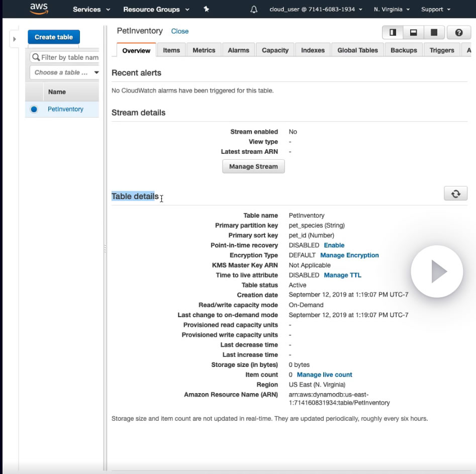
Task: Click the Manage live count link
Action: pos(324,374)
